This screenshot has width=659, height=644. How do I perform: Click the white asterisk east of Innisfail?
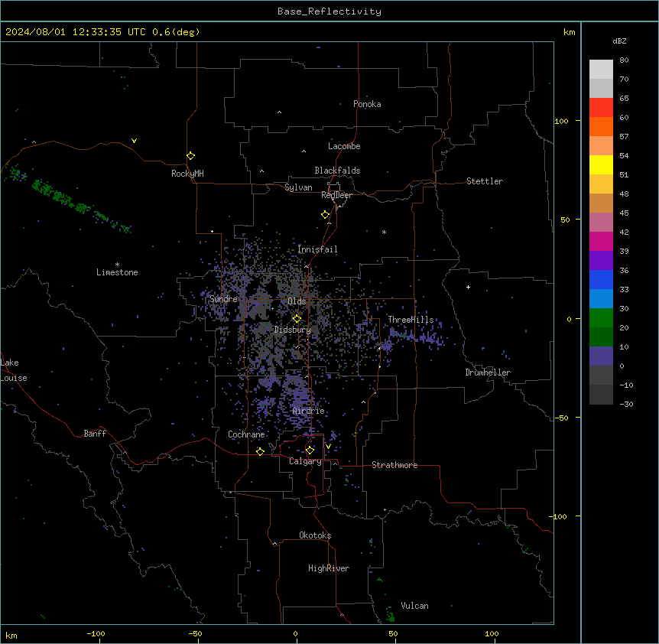[x=384, y=232]
